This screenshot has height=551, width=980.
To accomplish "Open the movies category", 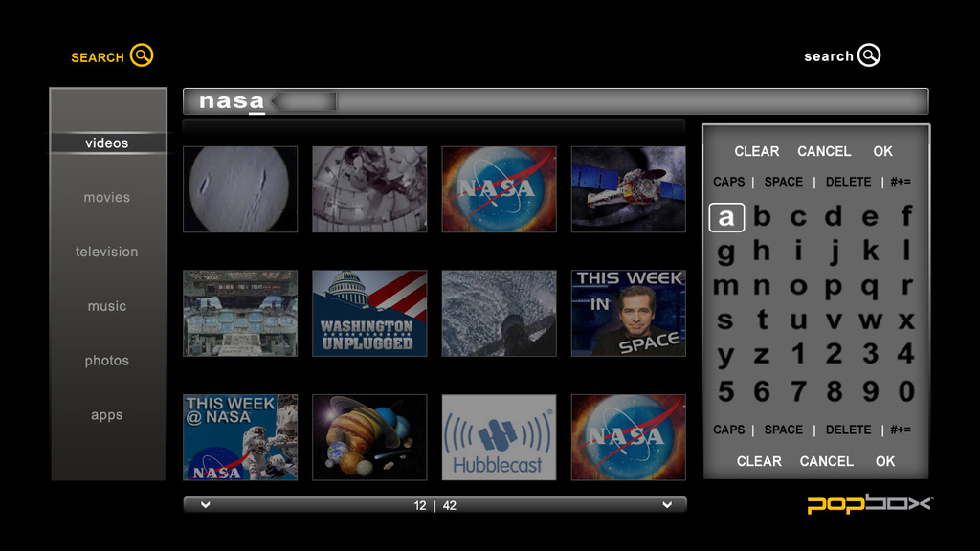I will pyautogui.click(x=107, y=197).
